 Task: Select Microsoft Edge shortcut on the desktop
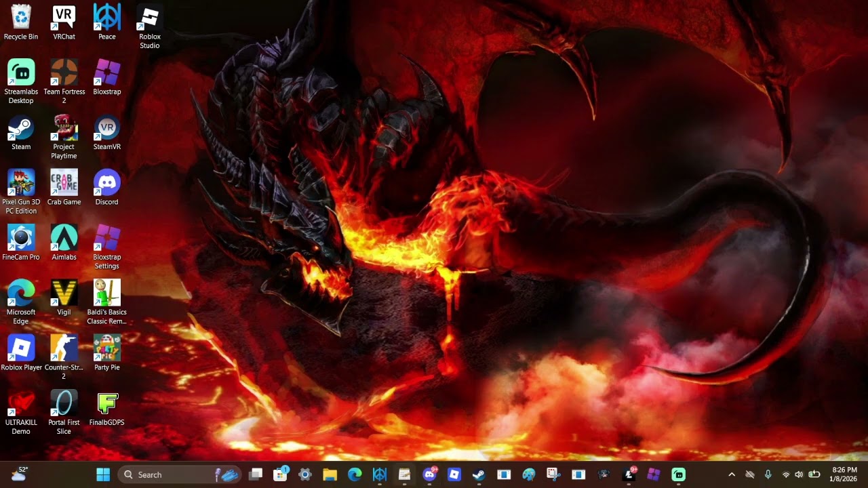click(x=21, y=302)
